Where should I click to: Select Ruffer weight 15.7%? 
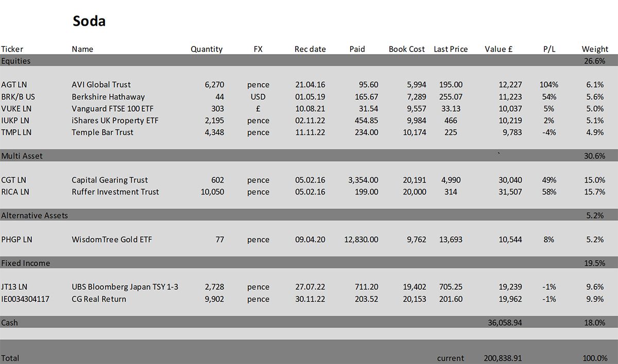tap(594, 192)
